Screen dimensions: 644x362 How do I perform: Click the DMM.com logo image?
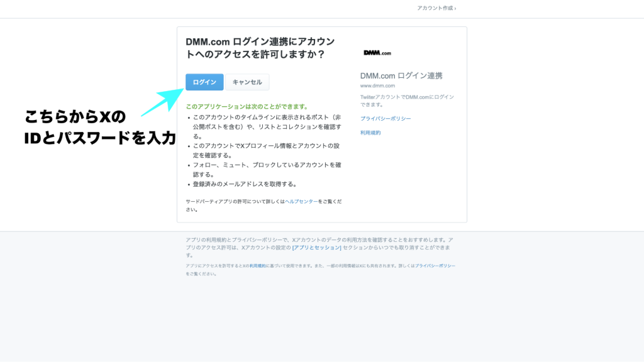point(377,53)
